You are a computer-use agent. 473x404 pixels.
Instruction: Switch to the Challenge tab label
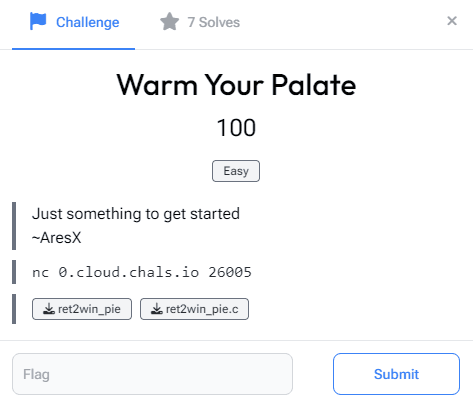87,22
